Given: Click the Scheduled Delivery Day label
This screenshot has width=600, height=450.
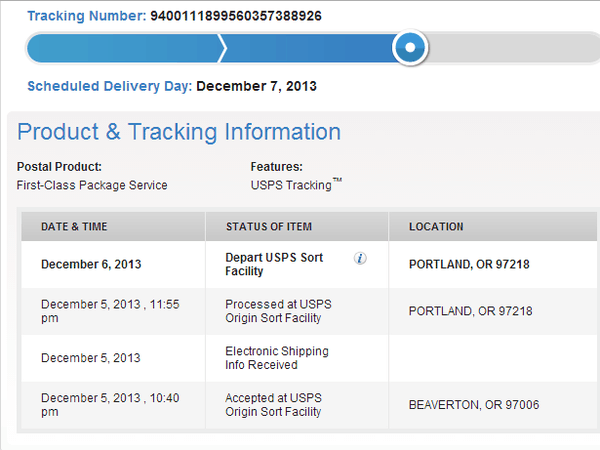Looking at the screenshot, I should [x=109, y=86].
